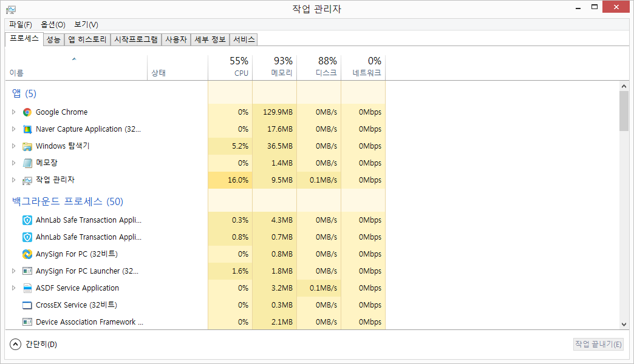Expand the AnySign For PC Launcher row

click(x=13, y=271)
